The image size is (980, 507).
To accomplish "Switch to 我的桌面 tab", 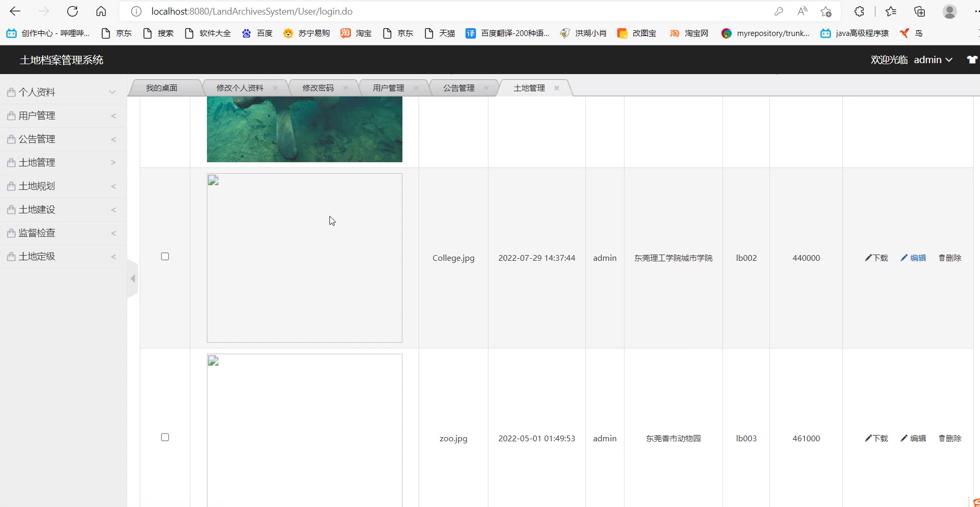I will coord(162,88).
